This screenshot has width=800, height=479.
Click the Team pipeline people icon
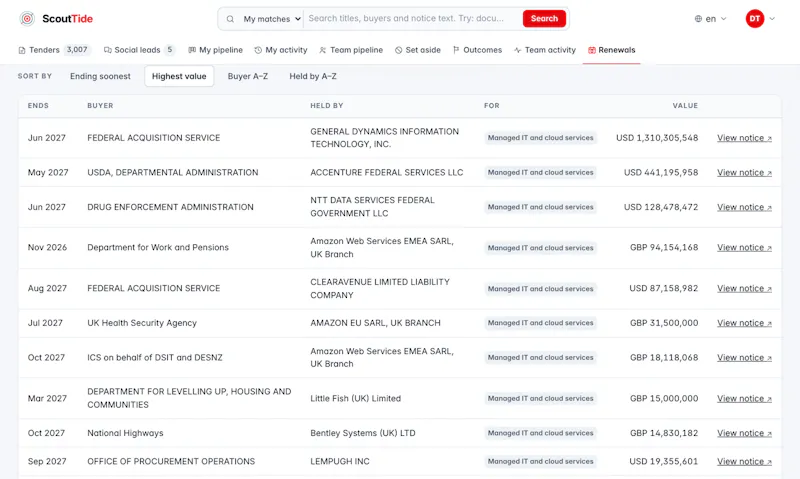click(x=322, y=50)
